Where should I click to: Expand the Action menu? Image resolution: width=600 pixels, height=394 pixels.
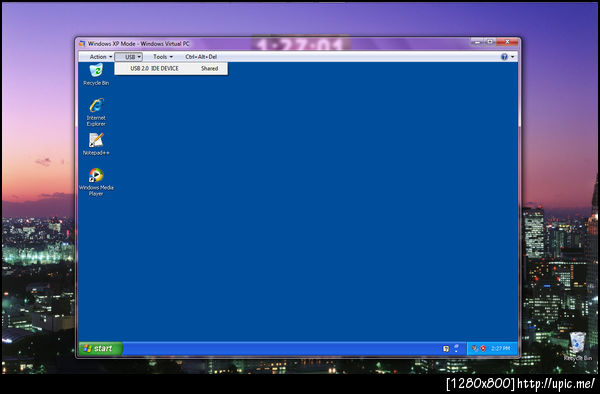coord(100,57)
